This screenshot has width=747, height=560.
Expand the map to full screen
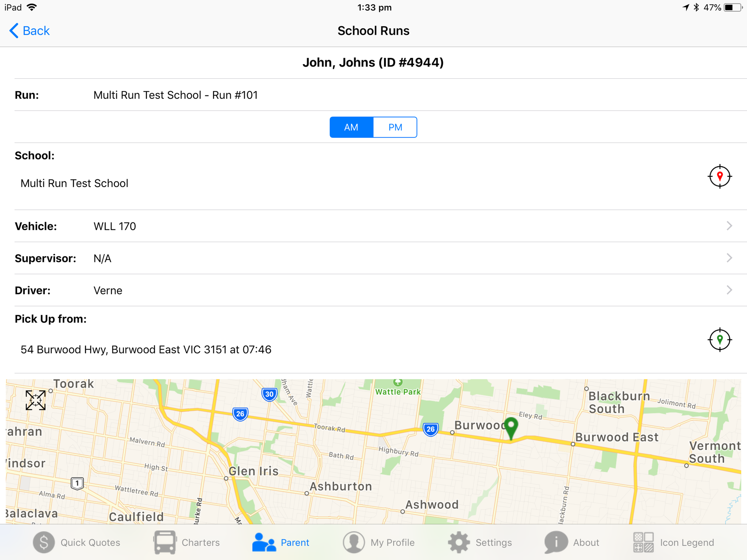36,400
